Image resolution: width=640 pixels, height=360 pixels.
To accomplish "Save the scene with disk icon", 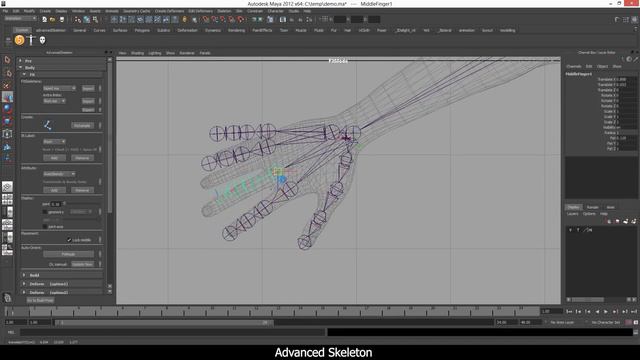I will 61,19.
